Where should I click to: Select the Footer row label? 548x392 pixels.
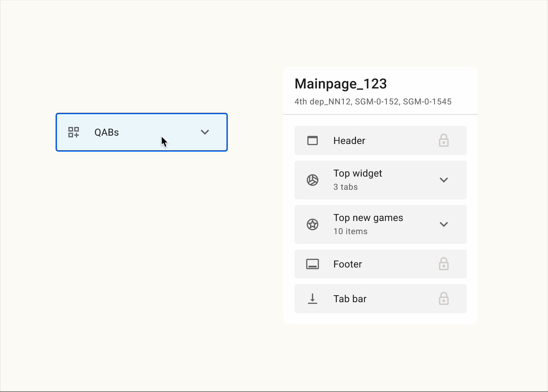click(348, 264)
